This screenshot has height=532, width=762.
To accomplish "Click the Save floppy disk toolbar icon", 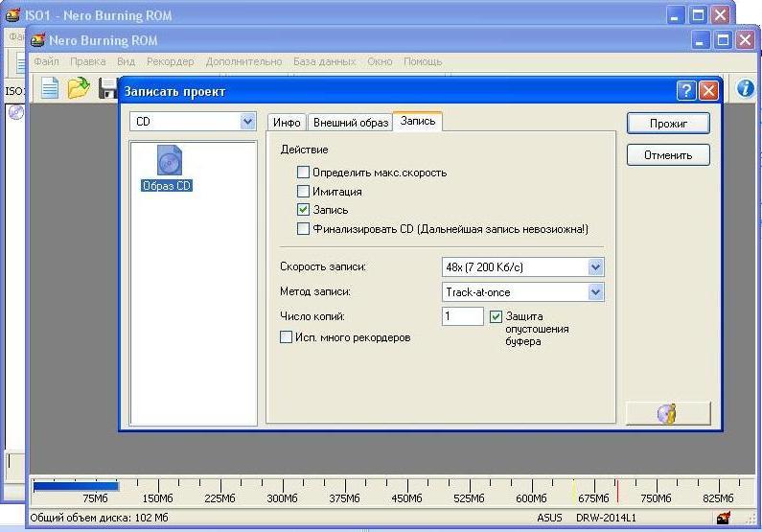I will pyautogui.click(x=108, y=88).
